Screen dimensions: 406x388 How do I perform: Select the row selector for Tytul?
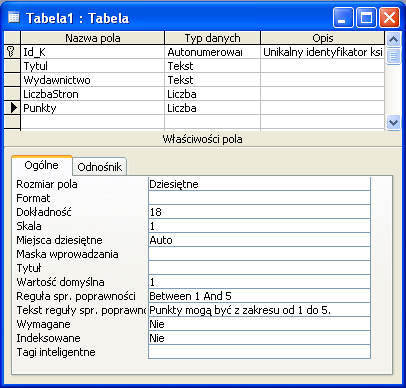coord(12,66)
